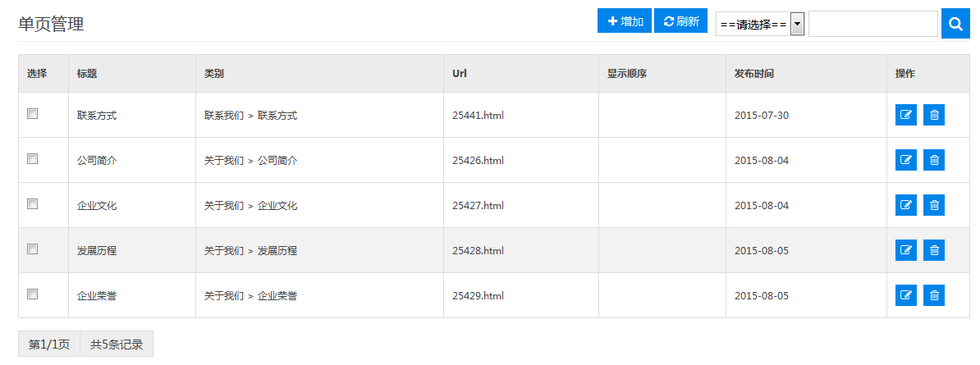Delete the 企业荣誉 page entry

(934, 295)
